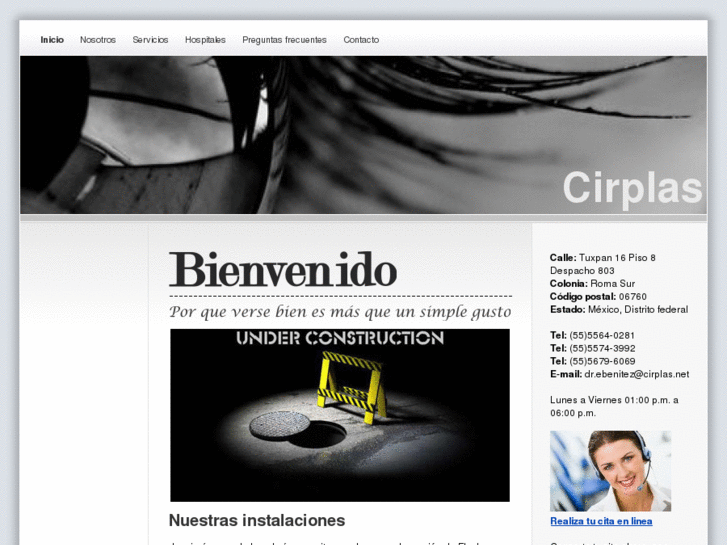Open the Servicios menu link
Image resolution: width=727 pixels, height=545 pixels.
(150, 40)
